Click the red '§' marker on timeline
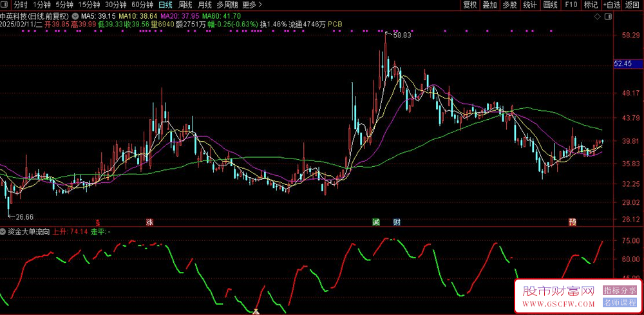644x315 pixels. coord(98,222)
